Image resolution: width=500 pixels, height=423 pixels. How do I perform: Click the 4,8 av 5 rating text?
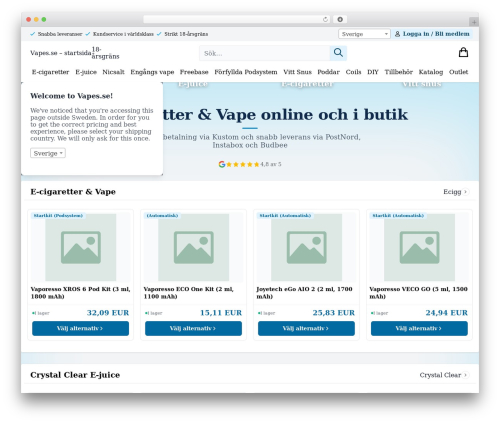(x=271, y=164)
